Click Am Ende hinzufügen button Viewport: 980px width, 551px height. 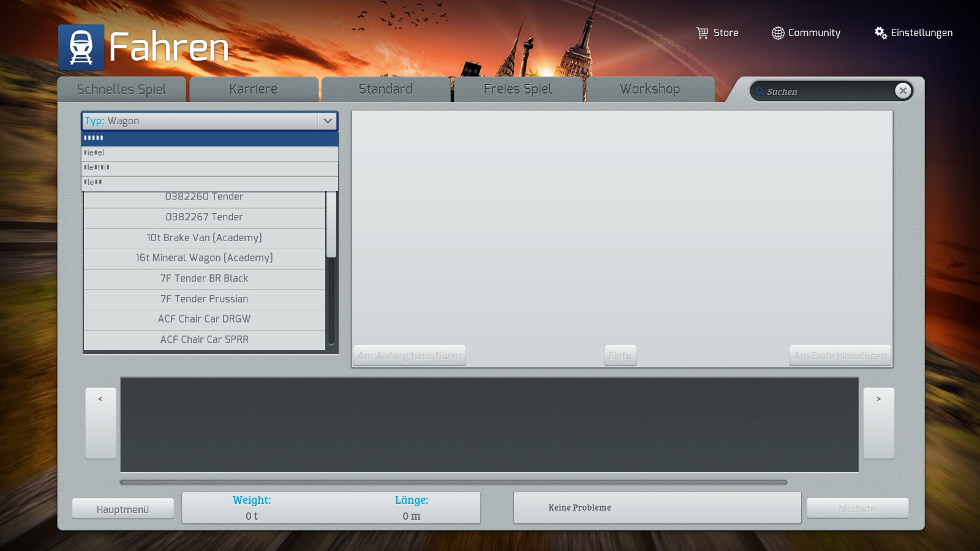[840, 356]
